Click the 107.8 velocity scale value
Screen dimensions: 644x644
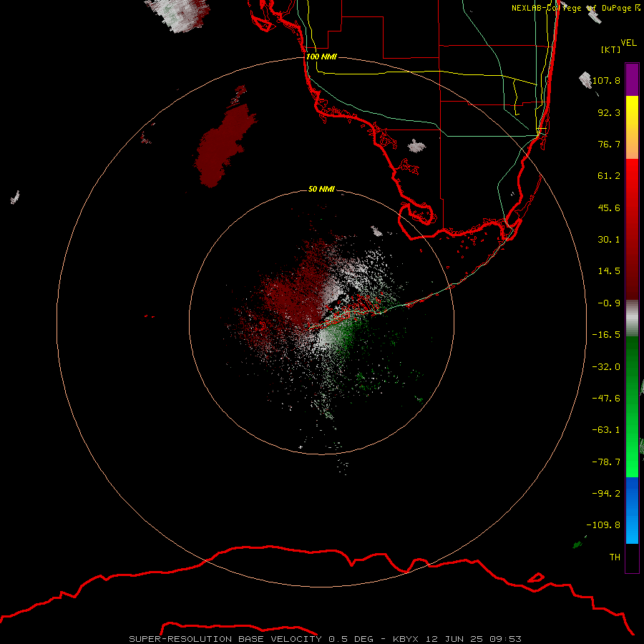pyautogui.click(x=606, y=80)
